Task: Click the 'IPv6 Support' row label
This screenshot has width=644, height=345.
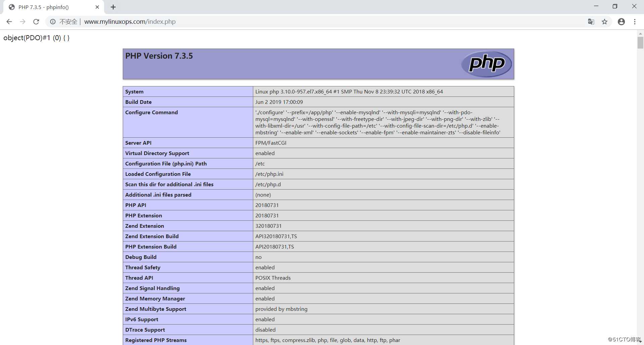Action: coord(142,320)
